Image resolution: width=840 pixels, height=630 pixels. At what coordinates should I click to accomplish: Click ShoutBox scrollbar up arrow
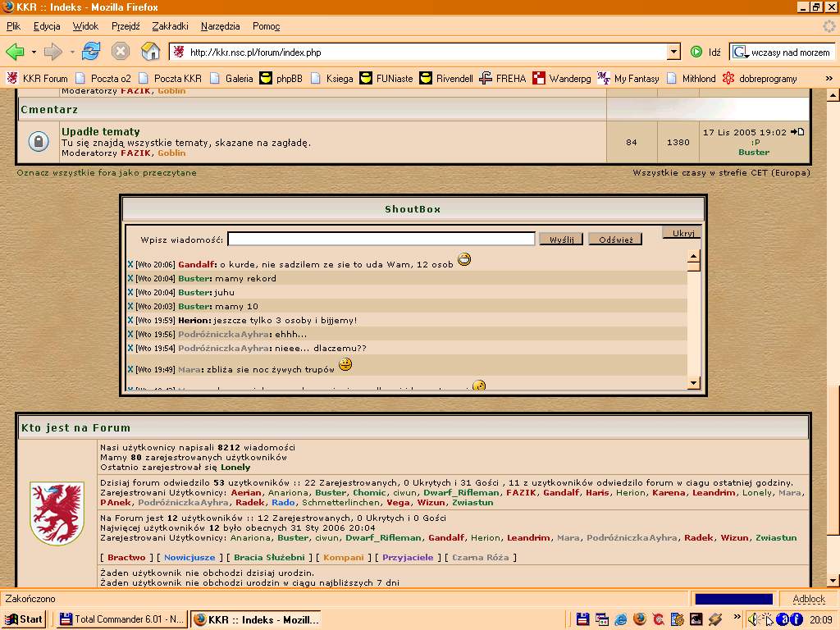tap(694, 256)
